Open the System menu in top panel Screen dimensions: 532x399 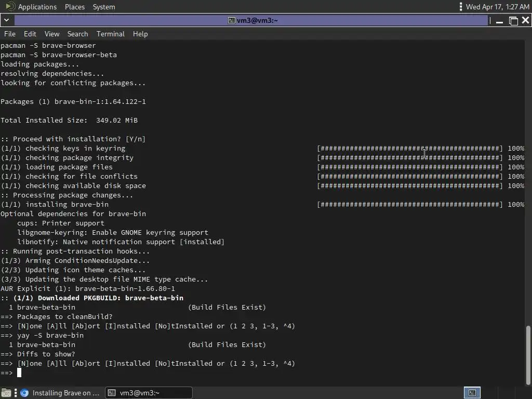point(104,7)
